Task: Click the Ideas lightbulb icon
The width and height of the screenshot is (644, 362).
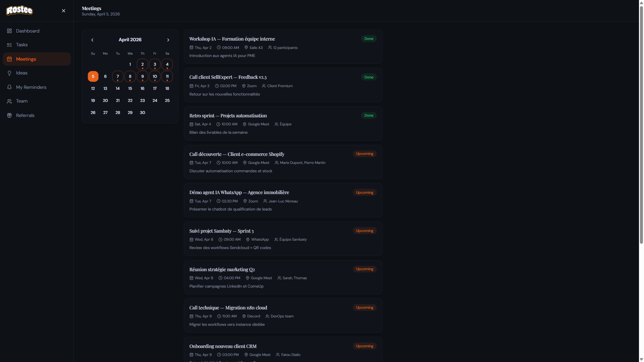Action: pyautogui.click(x=9, y=73)
